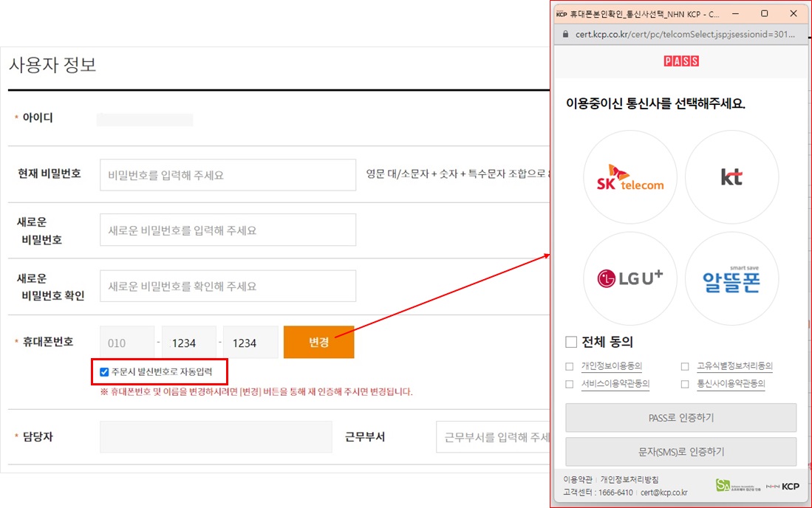
Task: Click the 010 phone prefix field
Action: (x=127, y=342)
